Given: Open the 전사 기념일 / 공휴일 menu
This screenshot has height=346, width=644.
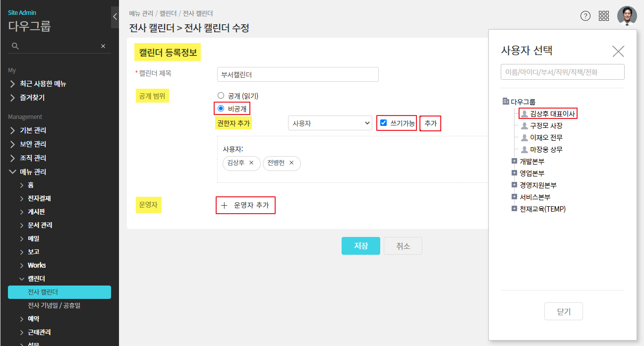Looking at the screenshot, I should pyautogui.click(x=54, y=305).
